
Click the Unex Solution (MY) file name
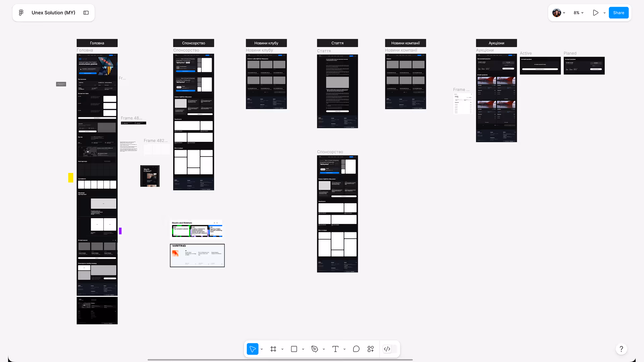53,13
